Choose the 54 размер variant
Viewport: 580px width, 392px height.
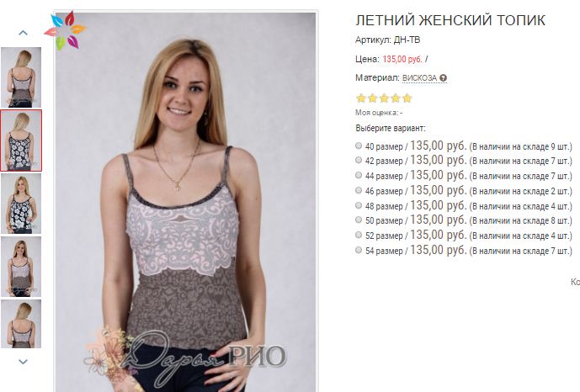pyautogui.click(x=359, y=250)
